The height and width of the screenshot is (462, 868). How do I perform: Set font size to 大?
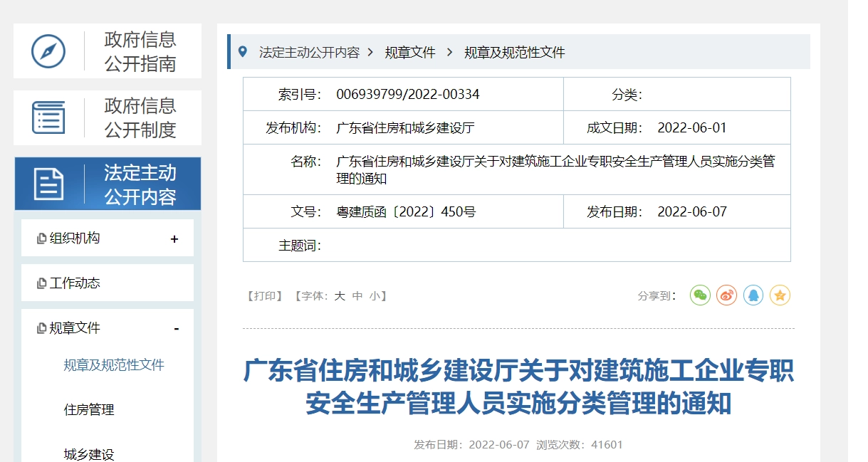tap(340, 295)
